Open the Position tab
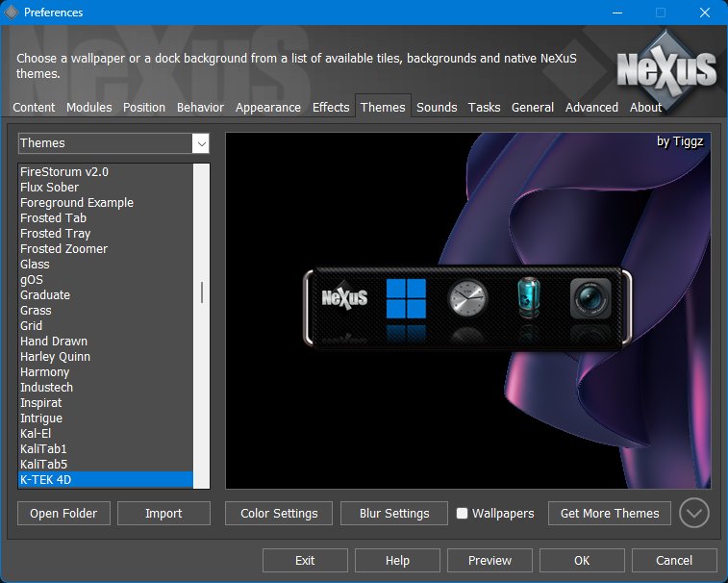This screenshot has width=728, height=583. pos(144,108)
